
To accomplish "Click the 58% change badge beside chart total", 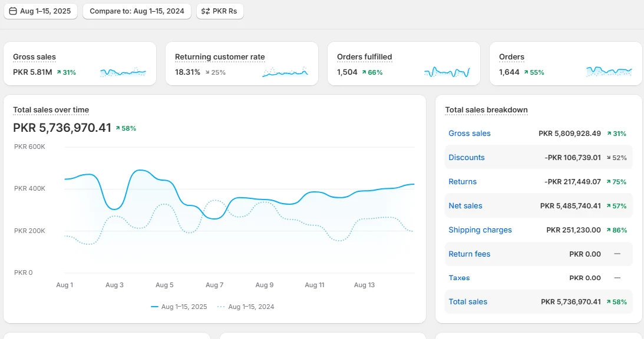I will pos(126,128).
